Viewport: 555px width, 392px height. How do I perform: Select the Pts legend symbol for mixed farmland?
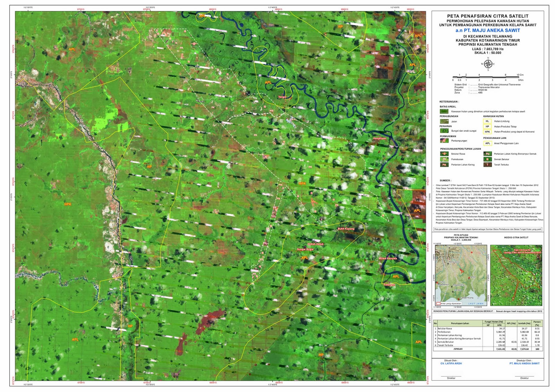tap(488, 154)
